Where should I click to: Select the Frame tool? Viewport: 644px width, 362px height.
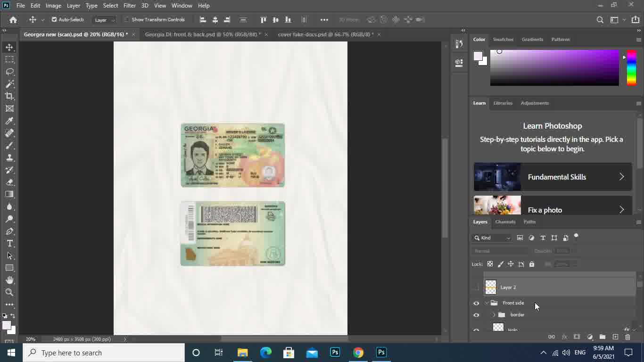coord(9,108)
